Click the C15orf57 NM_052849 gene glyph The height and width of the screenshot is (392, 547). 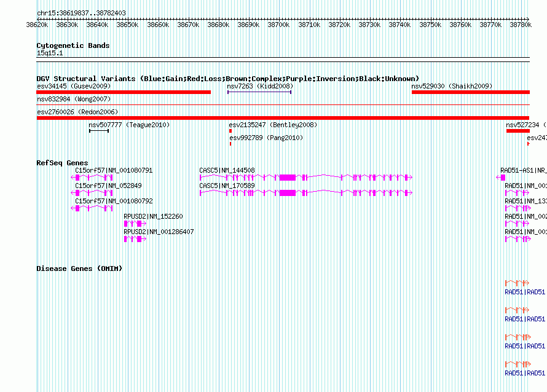click(x=92, y=193)
